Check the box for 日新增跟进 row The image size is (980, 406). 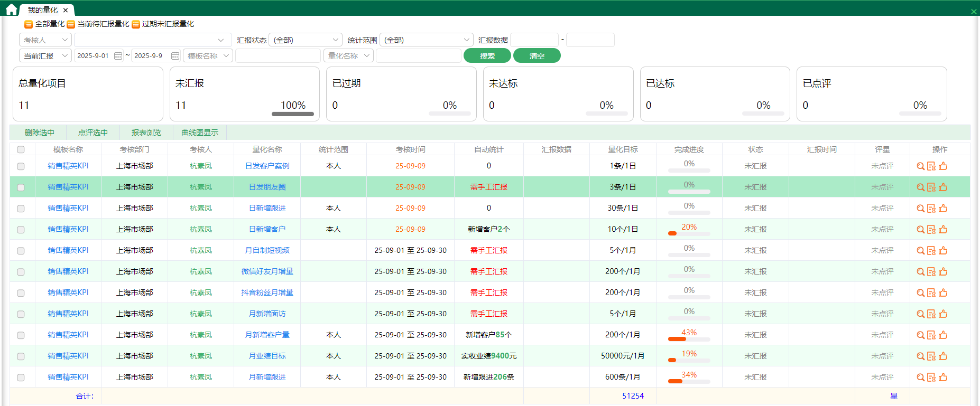[21, 209]
